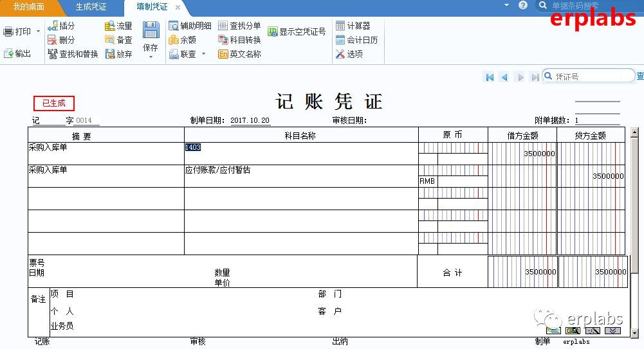Click the 输出 export icon
The height and width of the screenshot is (349, 644).
[x=8, y=53]
